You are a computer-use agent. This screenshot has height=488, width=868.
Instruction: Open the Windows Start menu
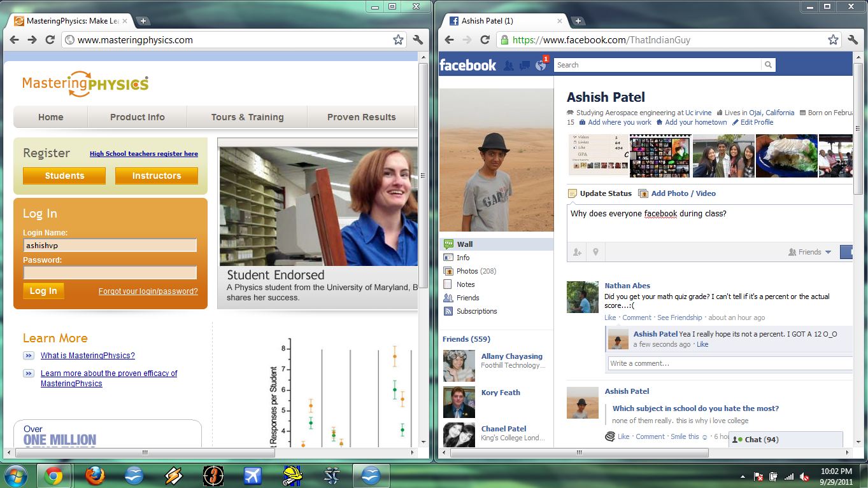16,475
